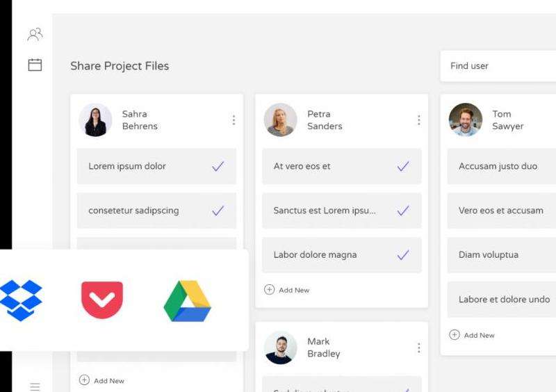Click the Tom Sawyer name
The width and height of the screenshot is (556, 392).
pos(508,120)
